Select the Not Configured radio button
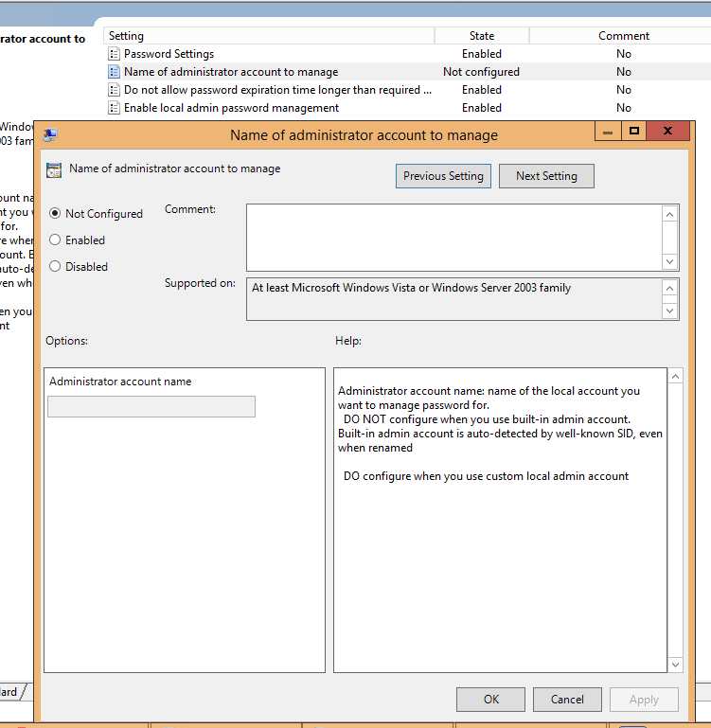The height and width of the screenshot is (728, 711). point(55,214)
